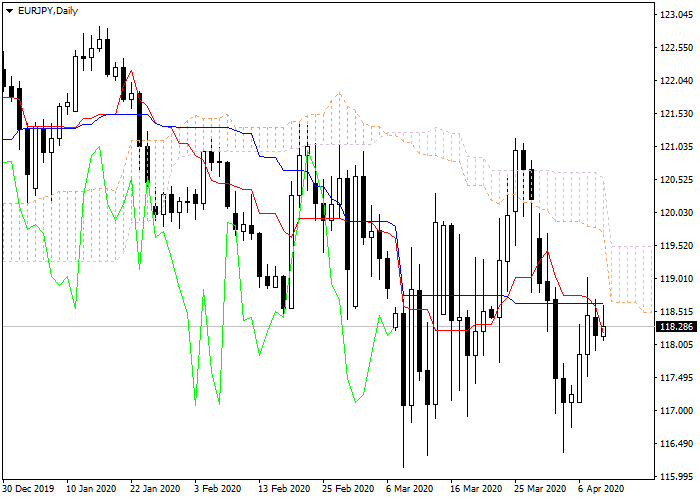Image resolution: width=700 pixels, height=500 pixels.
Task: Click the 118.515 price axis label
Action: pyautogui.click(x=676, y=312)
